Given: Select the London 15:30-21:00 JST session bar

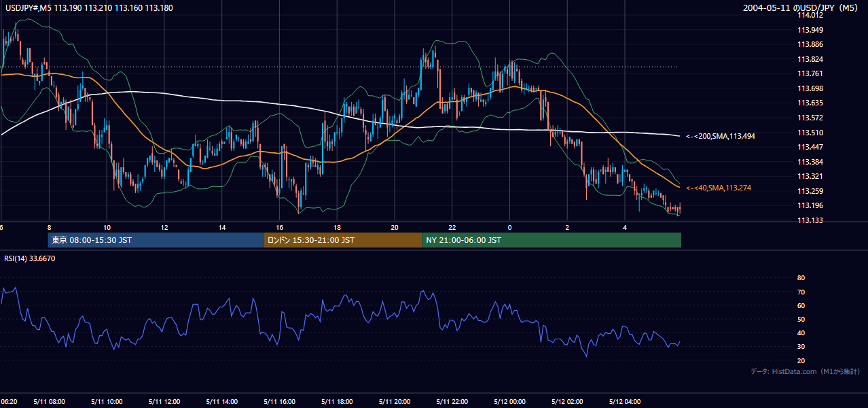Looking at the screenshot, I should click(342, 240).
